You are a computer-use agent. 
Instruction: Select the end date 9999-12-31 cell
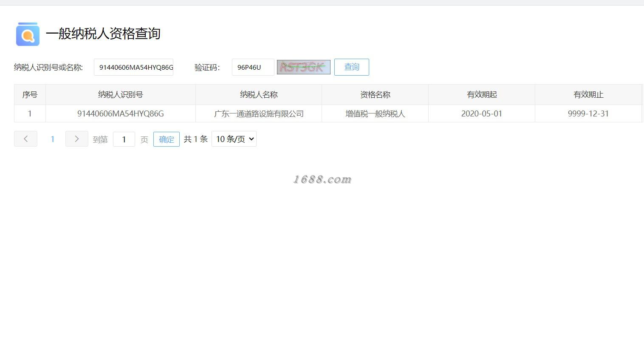(x=588, y=113)
